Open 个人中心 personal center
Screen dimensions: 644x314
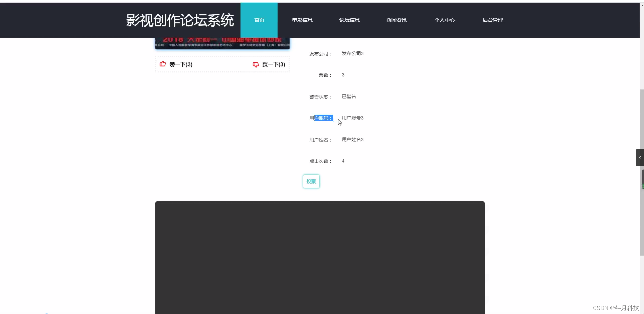[444, 20]
